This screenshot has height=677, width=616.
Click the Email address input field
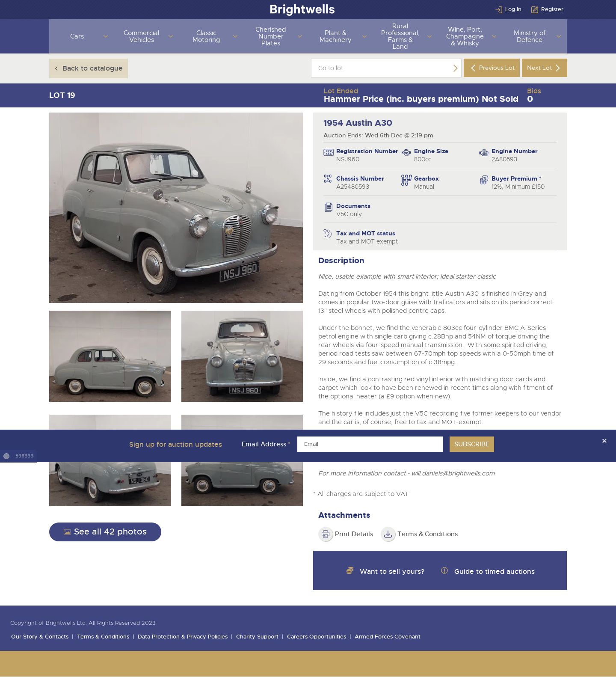(x=370, y=444)
